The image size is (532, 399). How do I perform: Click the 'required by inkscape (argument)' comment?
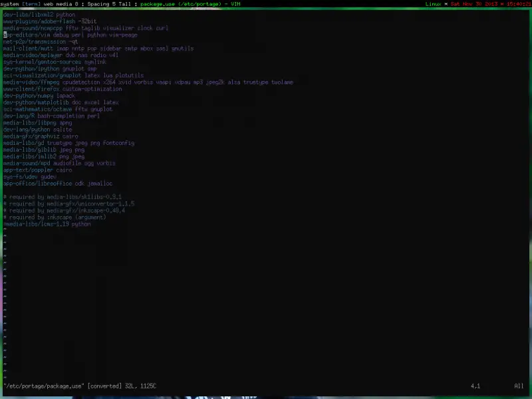tap(55, 217)
